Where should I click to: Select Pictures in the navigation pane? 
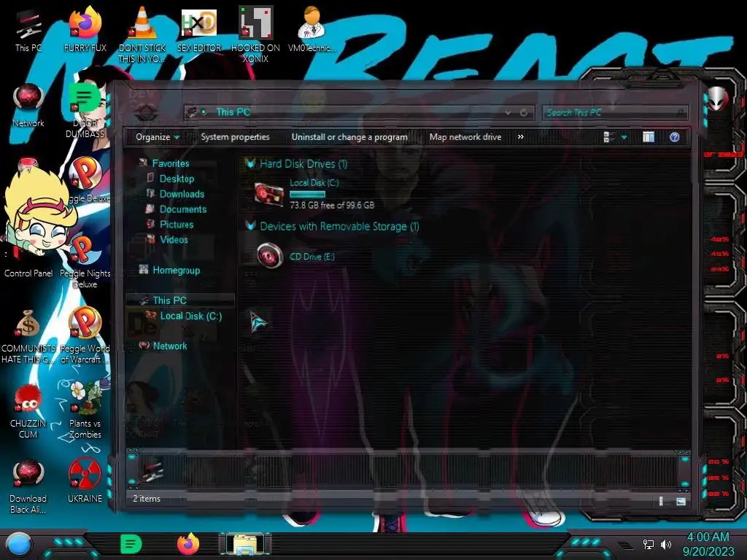177,225
